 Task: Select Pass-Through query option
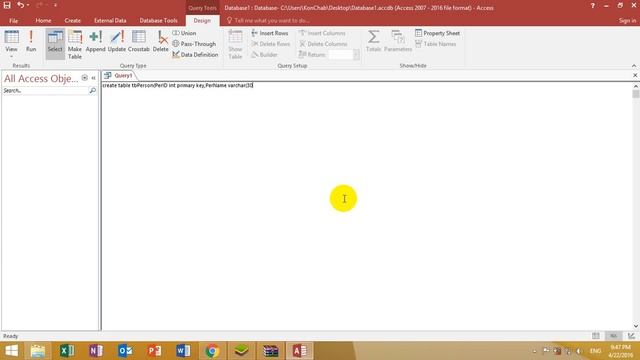pos(194,44)
